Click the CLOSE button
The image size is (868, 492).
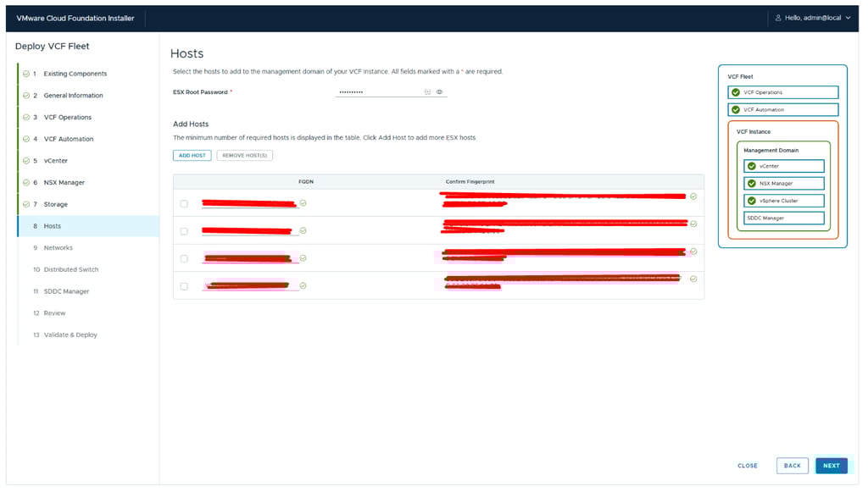pyautogui.click(x=748, y=466)
